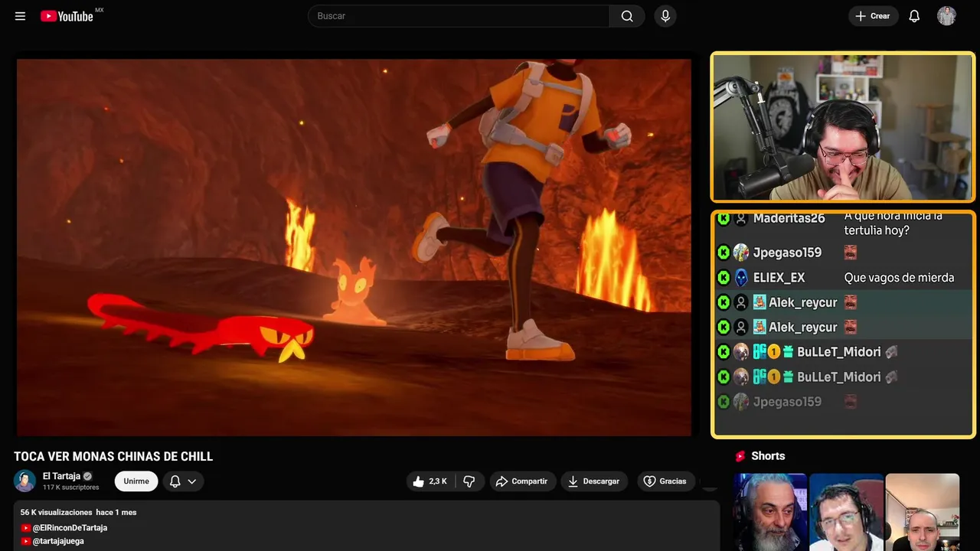Click the Gracias button
This screenshot has height=551, width=980.
665,481
